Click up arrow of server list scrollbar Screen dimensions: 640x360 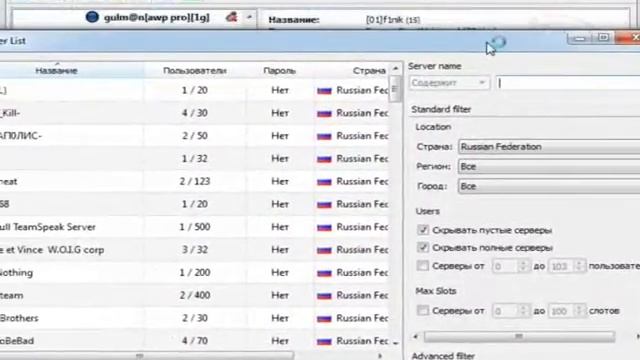point(395,68)
